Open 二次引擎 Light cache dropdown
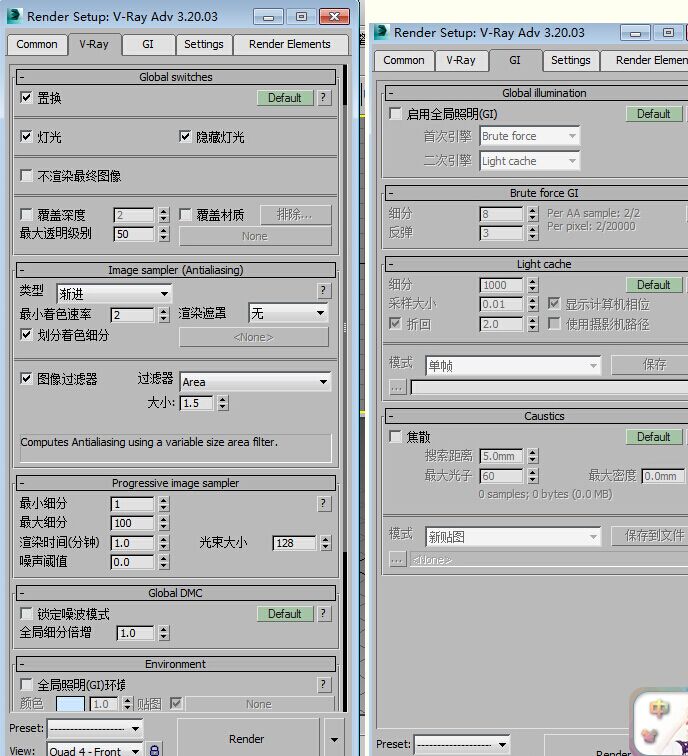The width and height of the screenshot is (688, 756). [x=529, y=161]
